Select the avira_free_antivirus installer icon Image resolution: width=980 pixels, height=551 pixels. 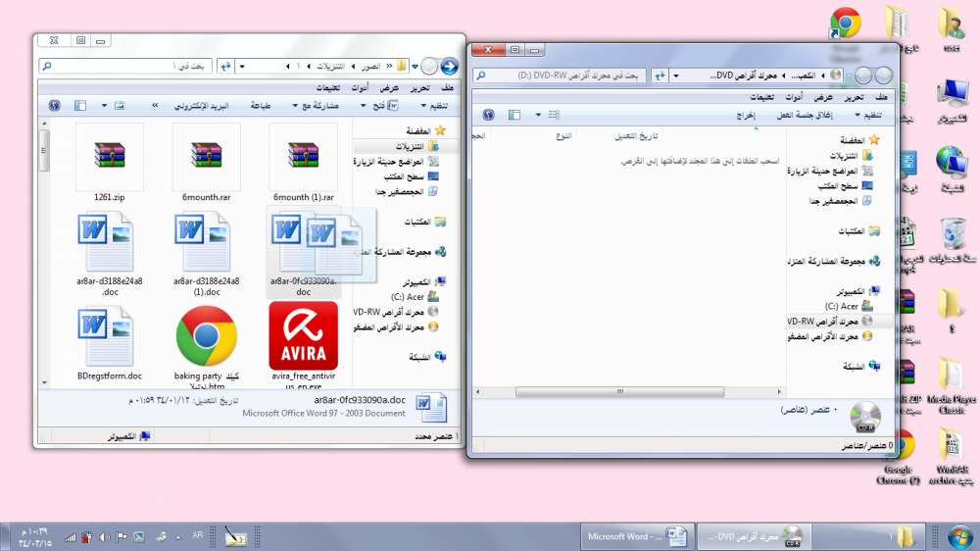(x=303, y=338)
